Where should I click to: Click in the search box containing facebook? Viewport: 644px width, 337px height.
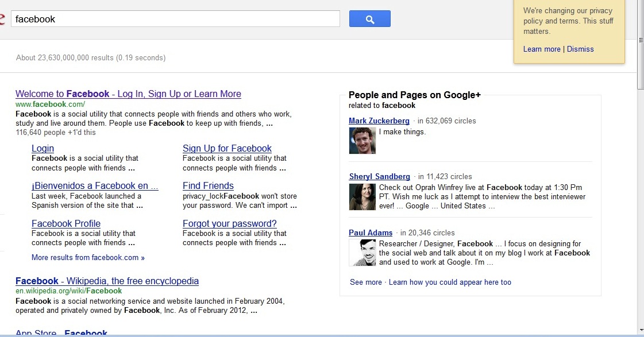[175, 19]
